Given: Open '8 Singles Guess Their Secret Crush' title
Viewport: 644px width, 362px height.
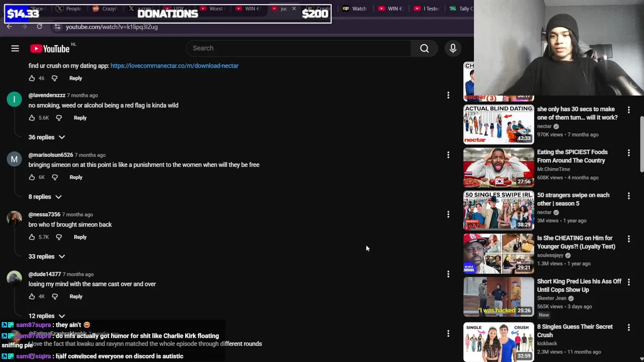Looking at the screenshot, I should point(575,331).
